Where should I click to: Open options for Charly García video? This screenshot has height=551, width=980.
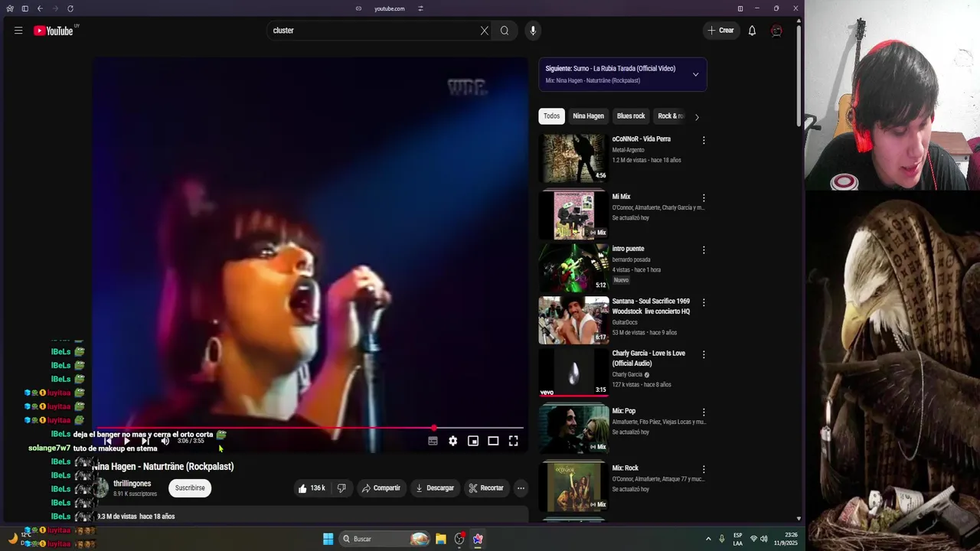(x=704, y=354)
